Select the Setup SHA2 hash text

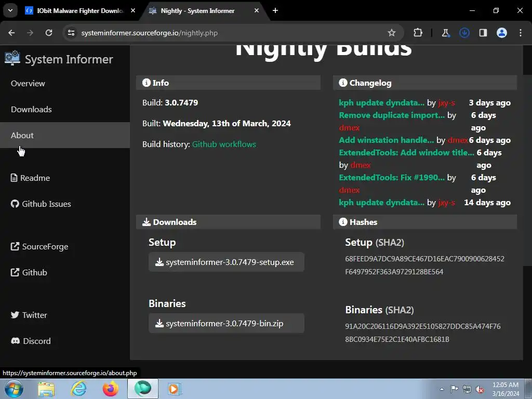pos(424,265)
